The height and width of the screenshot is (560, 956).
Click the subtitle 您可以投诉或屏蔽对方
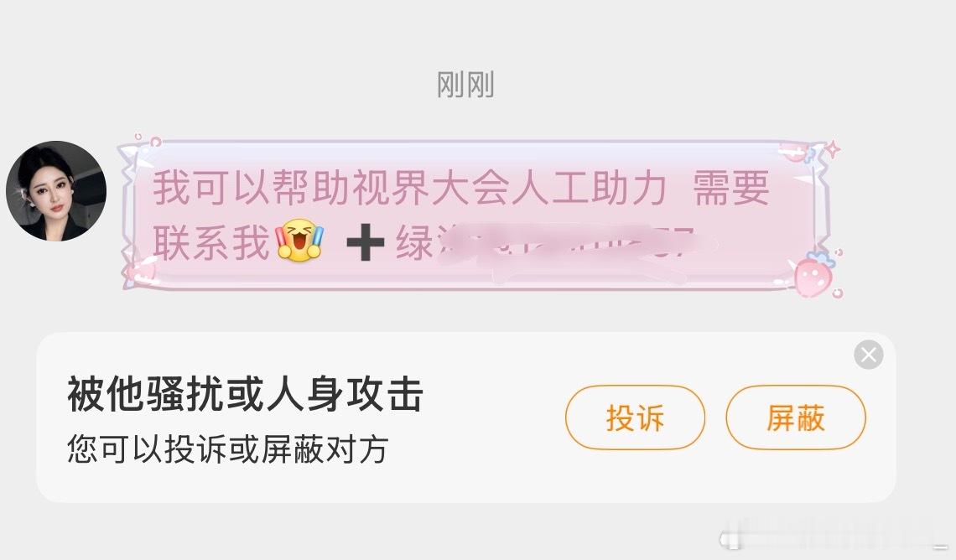(227, 449)
